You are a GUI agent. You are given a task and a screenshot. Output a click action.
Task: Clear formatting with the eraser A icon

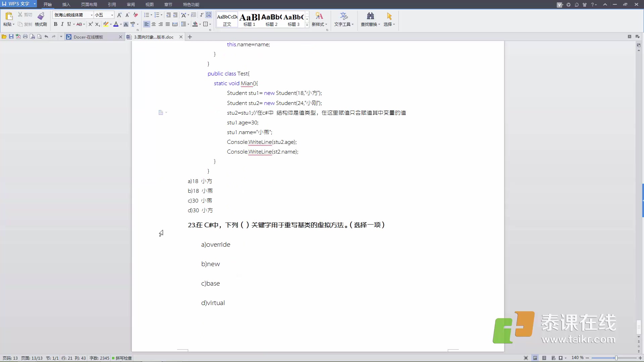point(136,15)
